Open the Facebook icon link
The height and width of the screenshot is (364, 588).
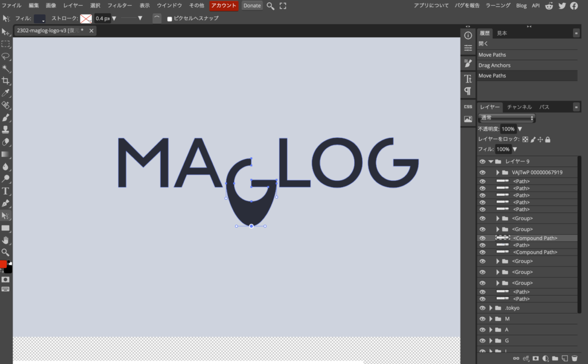coord(574,6)
